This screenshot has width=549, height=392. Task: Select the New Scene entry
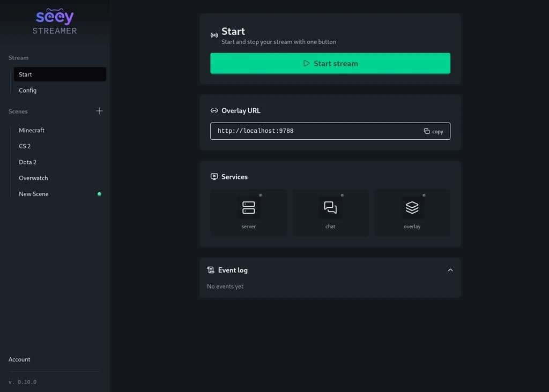[x=60, y=194]
